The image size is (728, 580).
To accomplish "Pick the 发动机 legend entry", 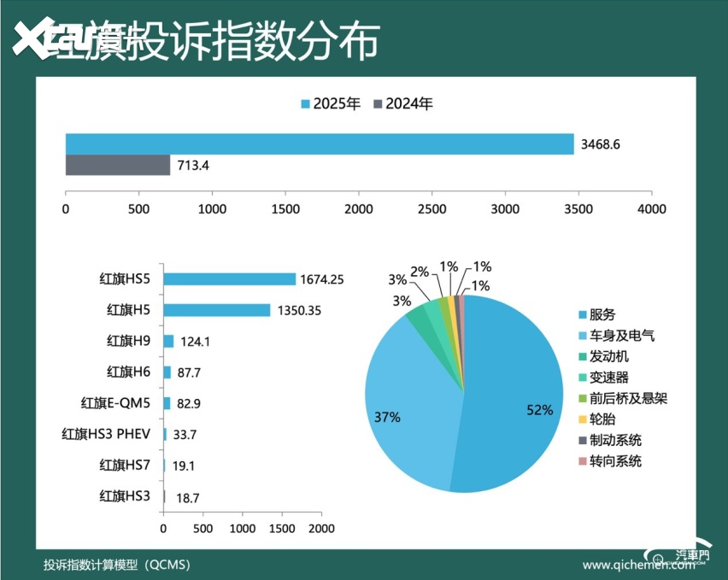I will coord(608,356).
